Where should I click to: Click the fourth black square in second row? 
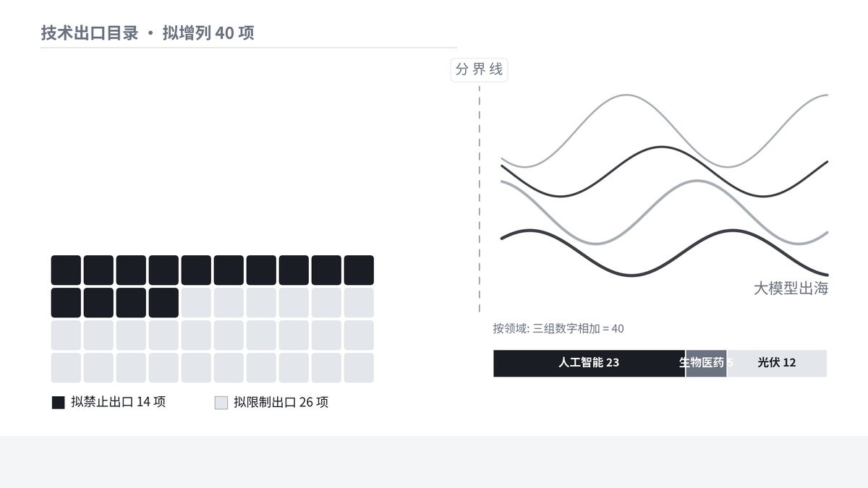(x=163, y=302)
